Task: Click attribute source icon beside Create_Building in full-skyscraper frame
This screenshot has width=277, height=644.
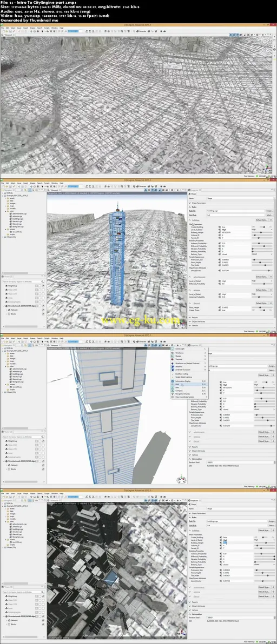Action: tap(220, 227)
